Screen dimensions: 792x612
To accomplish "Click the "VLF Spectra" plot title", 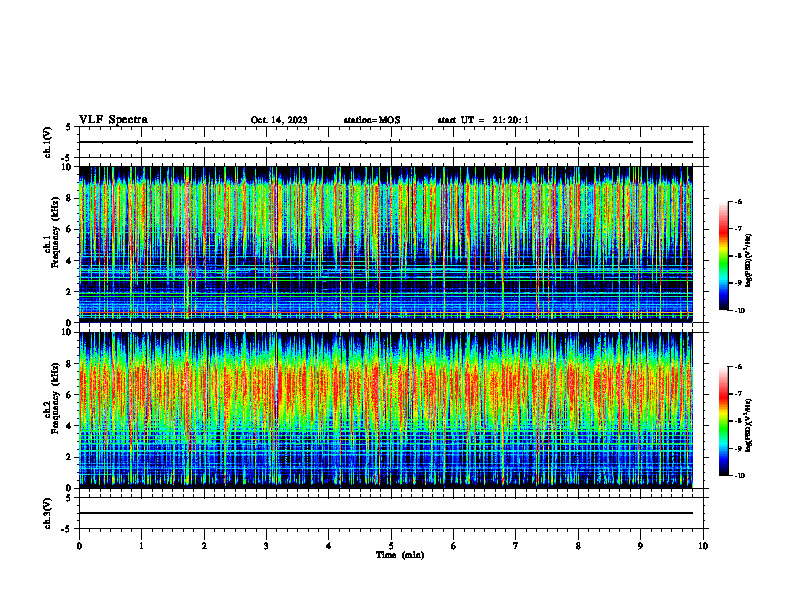I will (x=113, y=120).
